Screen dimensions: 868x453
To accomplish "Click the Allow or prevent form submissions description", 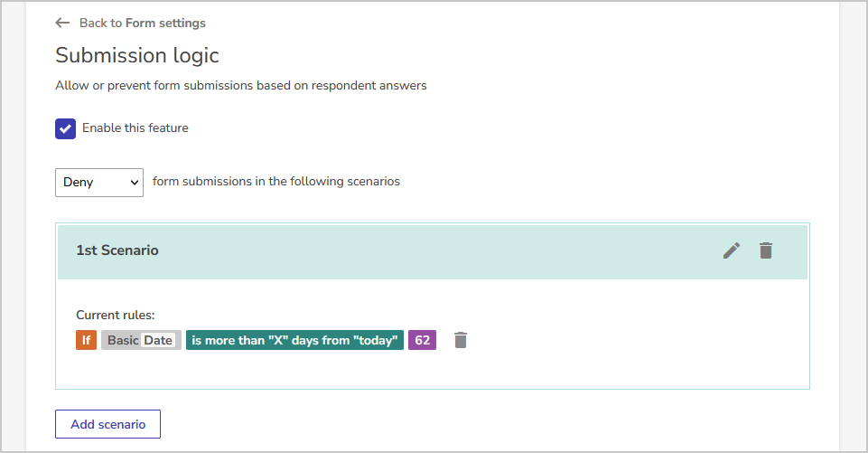I will tap(241, 85).
